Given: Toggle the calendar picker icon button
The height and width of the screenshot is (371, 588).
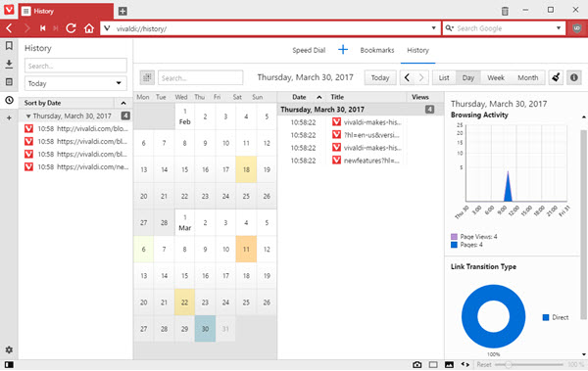Looking at the screenshot, I should click(x=147, y=77).
